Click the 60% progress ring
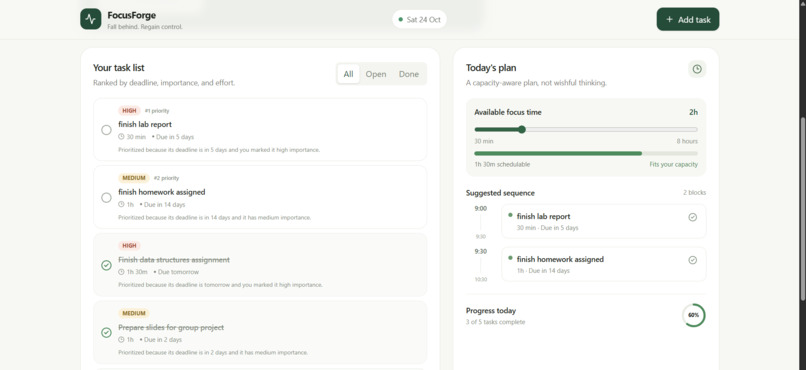The height and width of the screenshot is (370, 806). click(693, 315)
